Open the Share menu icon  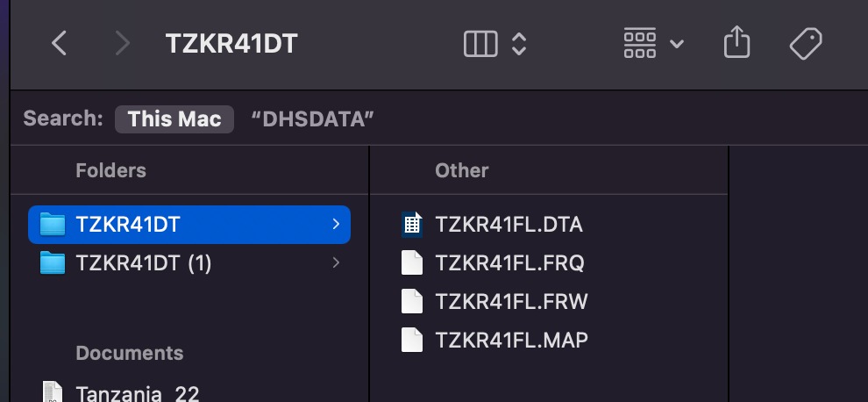736,42
